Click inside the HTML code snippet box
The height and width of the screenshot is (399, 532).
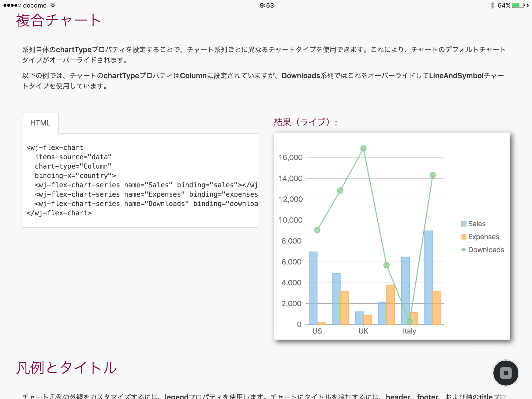point(140,180)
